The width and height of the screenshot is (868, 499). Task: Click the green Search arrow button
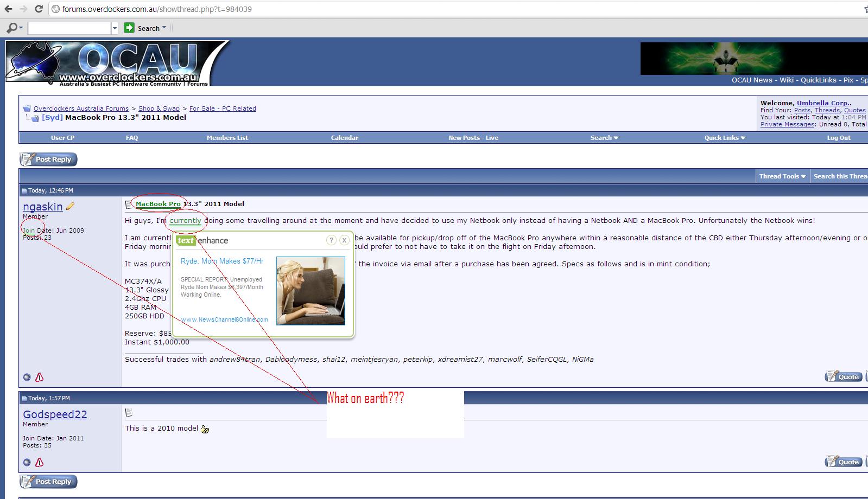point(129,28)
